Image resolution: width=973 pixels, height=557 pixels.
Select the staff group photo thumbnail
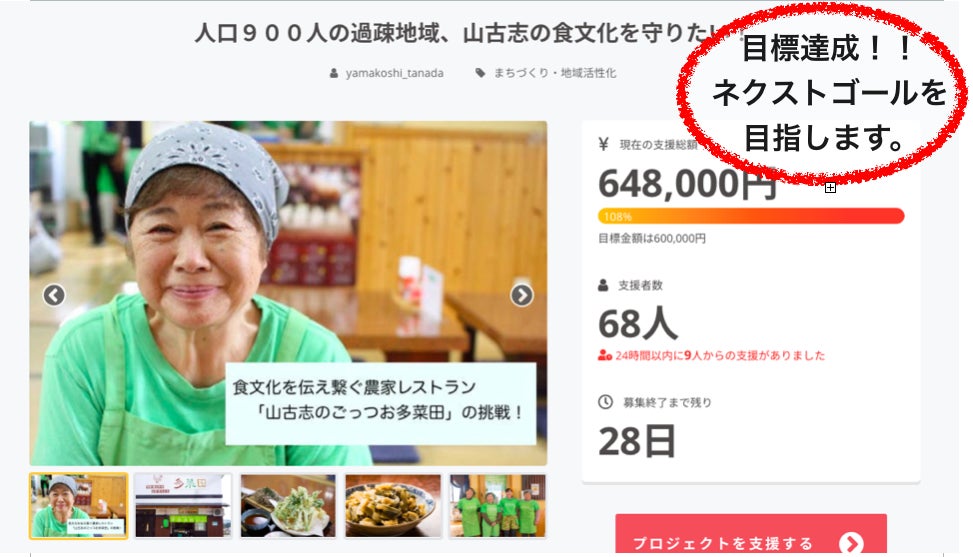[498, 506]
